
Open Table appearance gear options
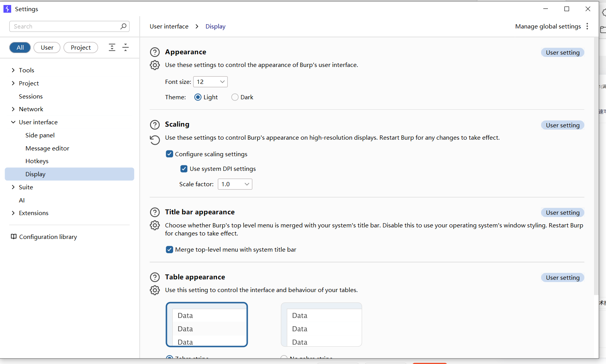click(155, 290)
